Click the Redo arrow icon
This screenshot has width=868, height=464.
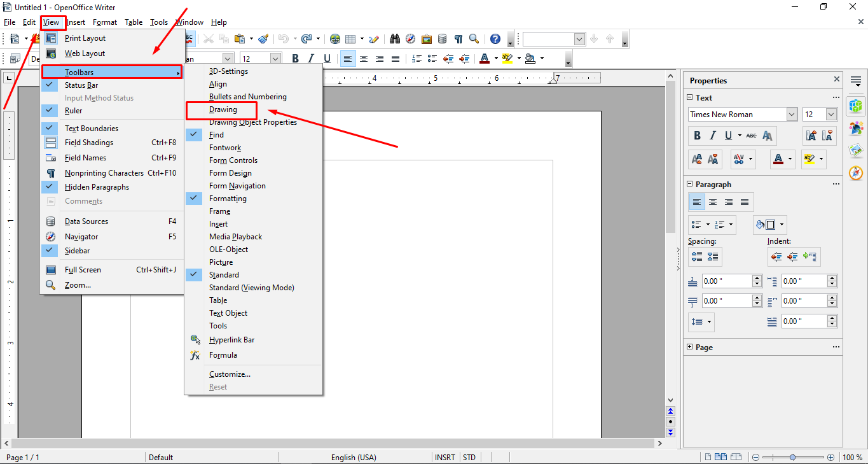(x=307, y=39)
